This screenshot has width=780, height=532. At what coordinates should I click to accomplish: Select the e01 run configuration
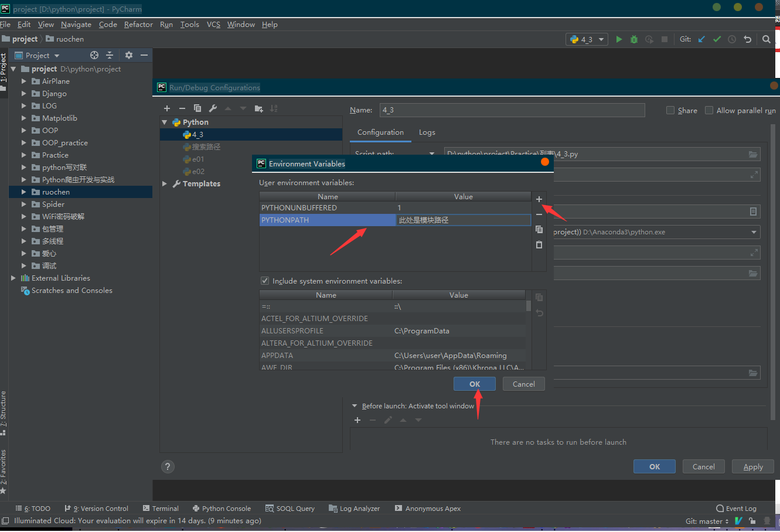(x=251, y=159)
